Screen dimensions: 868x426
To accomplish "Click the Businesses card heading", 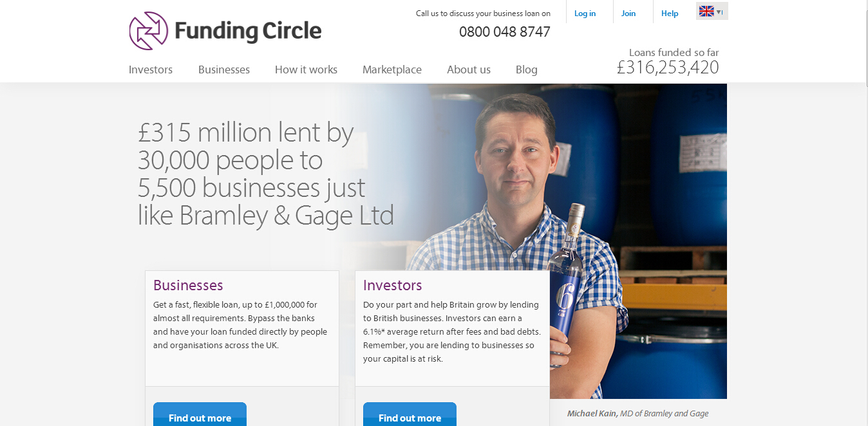I will pyautogui.click(x=188, y=285).
